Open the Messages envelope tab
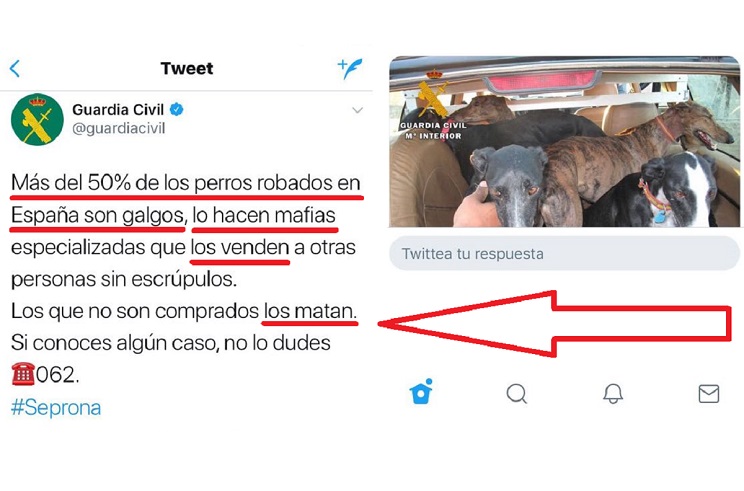The image size is (744, 491). [x=709, y=394]
